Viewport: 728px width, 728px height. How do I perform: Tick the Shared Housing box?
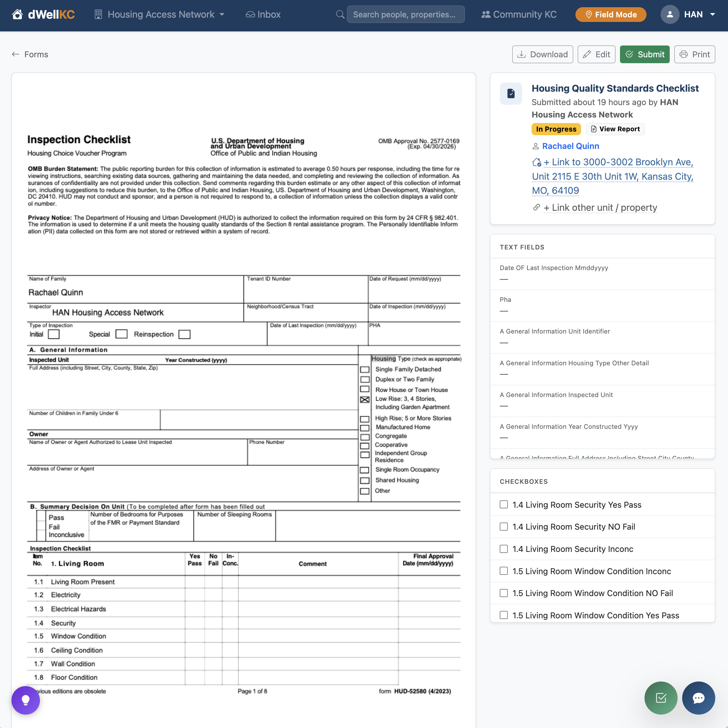pos(365,481)
